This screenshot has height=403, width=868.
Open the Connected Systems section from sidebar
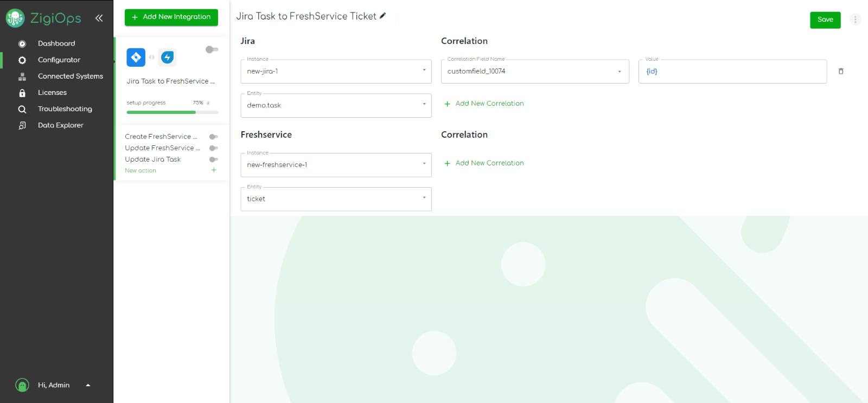pyautogui.click(x=71, y=76)
